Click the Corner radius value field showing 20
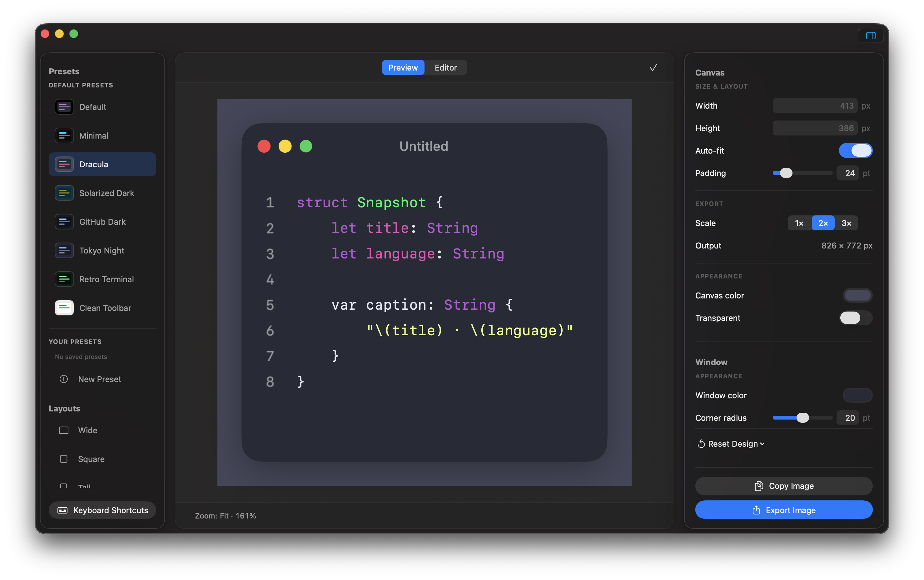 [847, 418]
